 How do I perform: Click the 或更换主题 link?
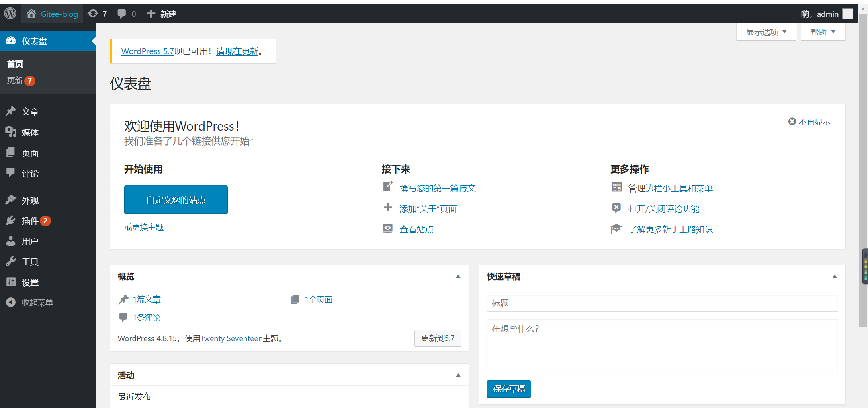(x=144, y=227)
